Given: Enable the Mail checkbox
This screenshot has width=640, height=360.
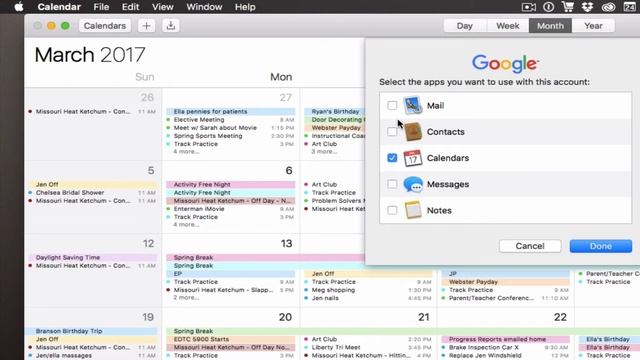Looking at the screenshot, I should (x=392, y=105).
